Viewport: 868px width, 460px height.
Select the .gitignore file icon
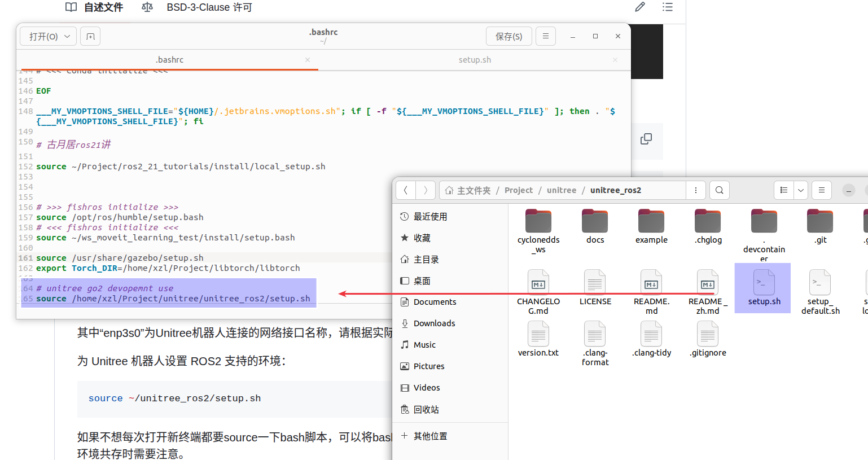(708, 334)
